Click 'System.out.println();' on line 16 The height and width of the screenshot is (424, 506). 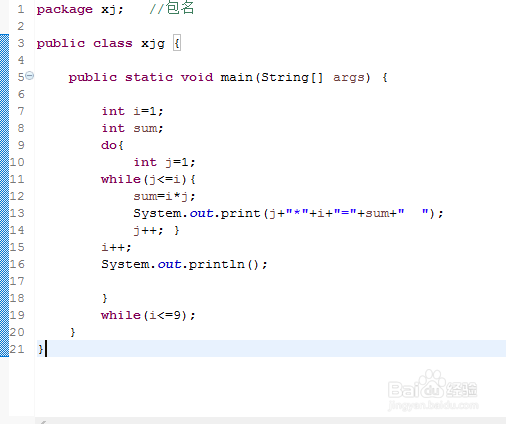pos(184,264)
